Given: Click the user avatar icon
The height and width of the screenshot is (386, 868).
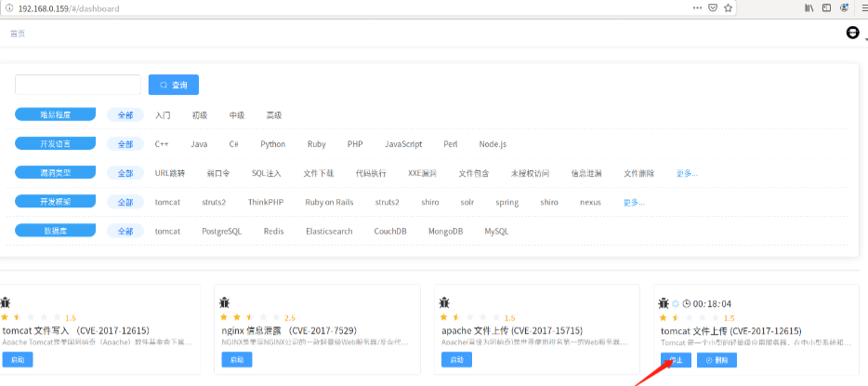Looking at the screenshot, I should pos(852,33).
